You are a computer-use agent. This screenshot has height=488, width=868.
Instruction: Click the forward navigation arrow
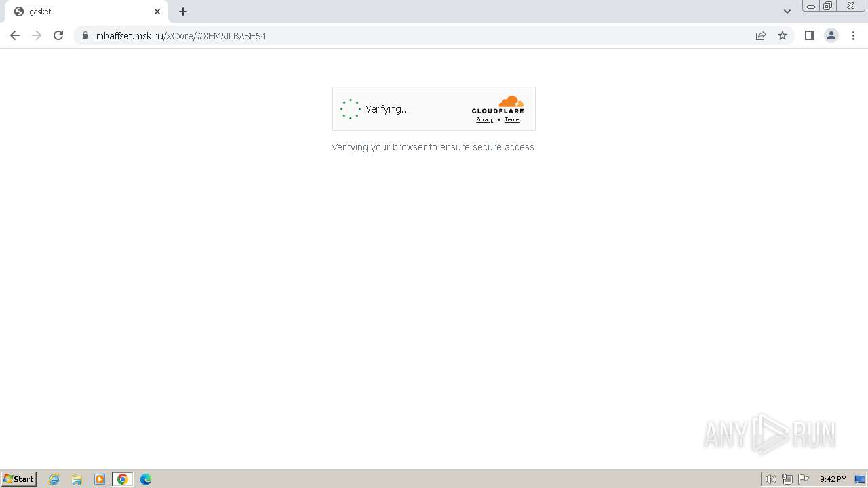37,35
